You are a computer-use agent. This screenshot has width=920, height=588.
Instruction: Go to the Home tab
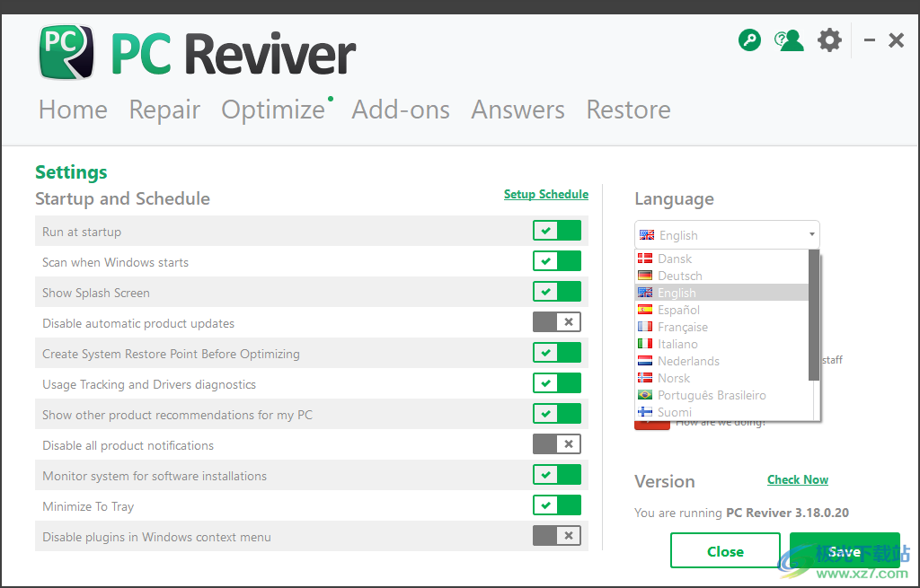[x=74, y=110]
